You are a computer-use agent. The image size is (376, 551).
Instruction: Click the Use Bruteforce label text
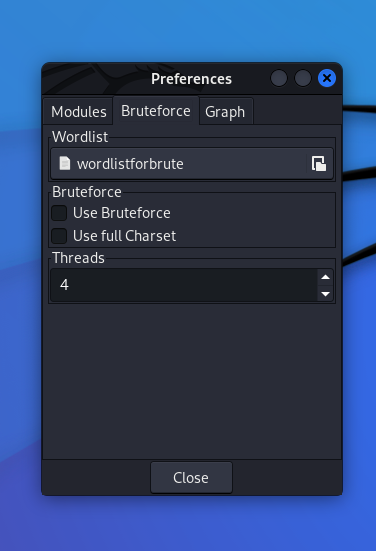(x=122, y=213)
